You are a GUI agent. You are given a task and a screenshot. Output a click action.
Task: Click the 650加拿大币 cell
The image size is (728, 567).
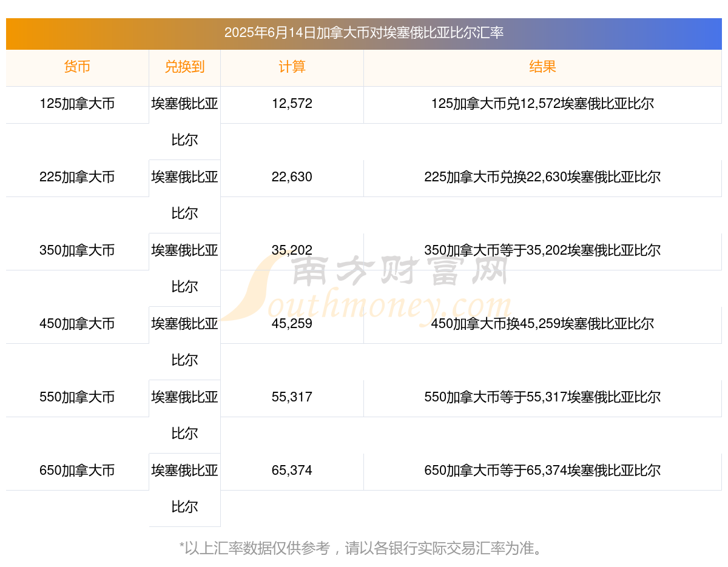(x=77, y=471)
